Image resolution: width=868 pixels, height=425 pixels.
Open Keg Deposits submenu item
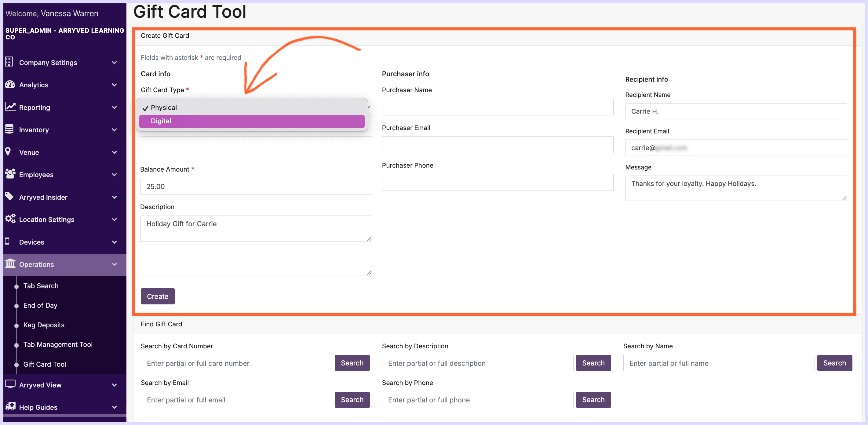[44, 325]
